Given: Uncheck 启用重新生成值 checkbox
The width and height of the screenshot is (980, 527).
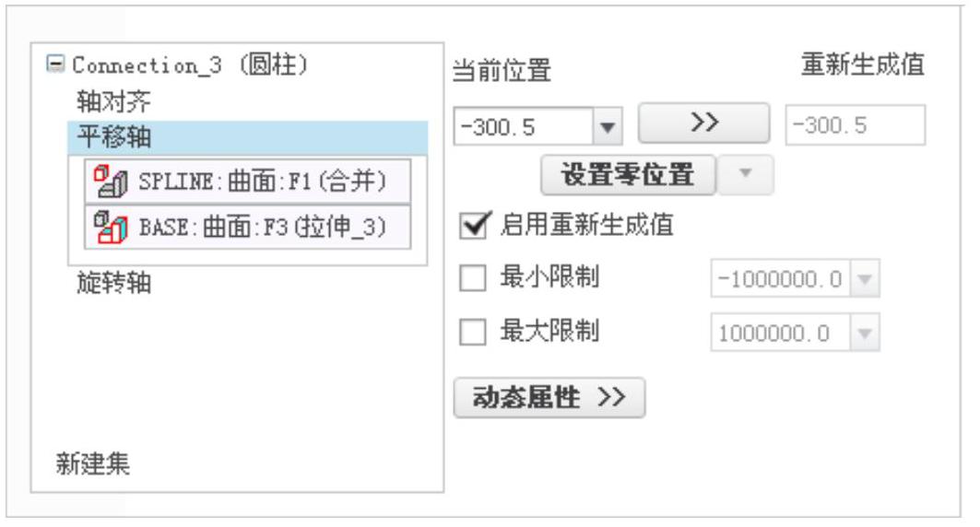Looking at the screenshot, I should click(473, 225).
